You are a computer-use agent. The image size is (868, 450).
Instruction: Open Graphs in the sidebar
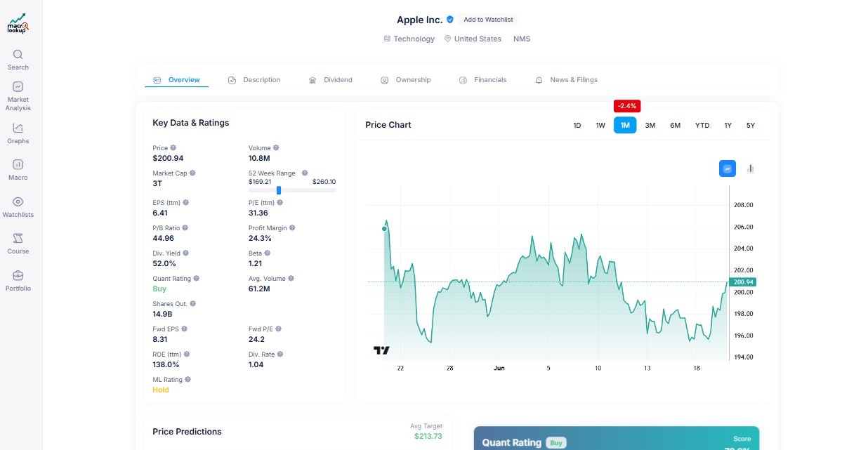pyautogui.click(x=18, y=133)
